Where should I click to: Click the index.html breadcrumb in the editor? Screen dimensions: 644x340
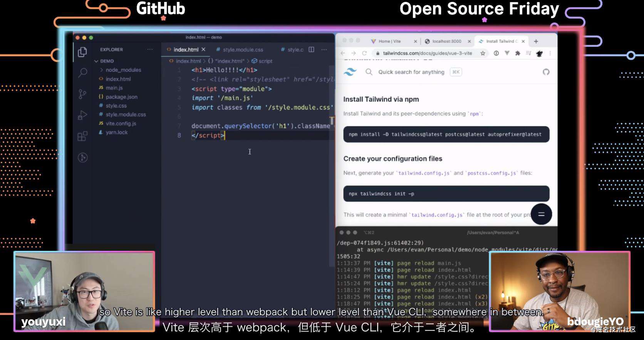click(x=188, y=61)
